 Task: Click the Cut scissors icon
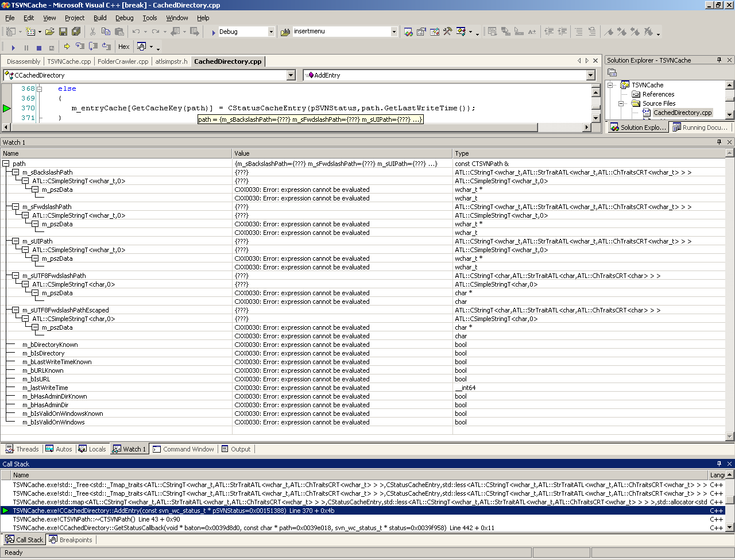point(92,32)
